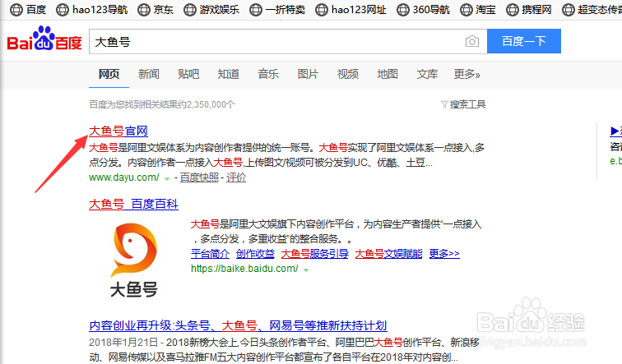Image resolution: width=622 pixels, height=364 pixels.
Task: Click the 更多>> link in the baike result
Action: [444, 254]
